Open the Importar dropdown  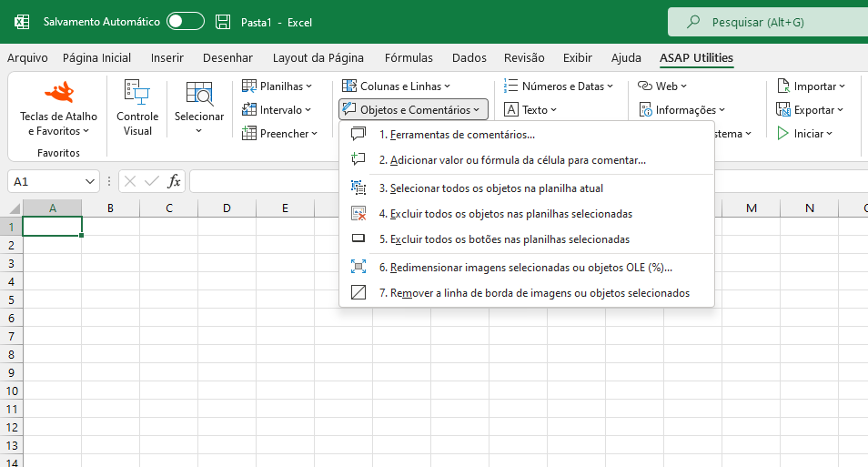(x=811, y=86)
